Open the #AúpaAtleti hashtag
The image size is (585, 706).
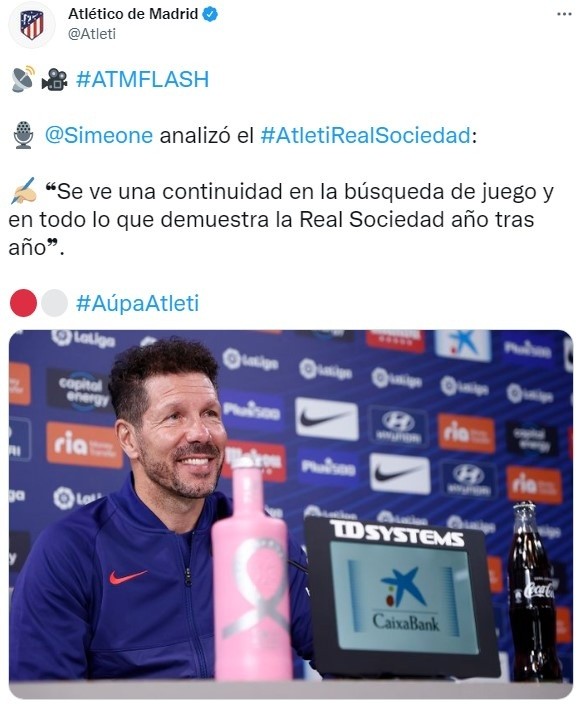137,303
